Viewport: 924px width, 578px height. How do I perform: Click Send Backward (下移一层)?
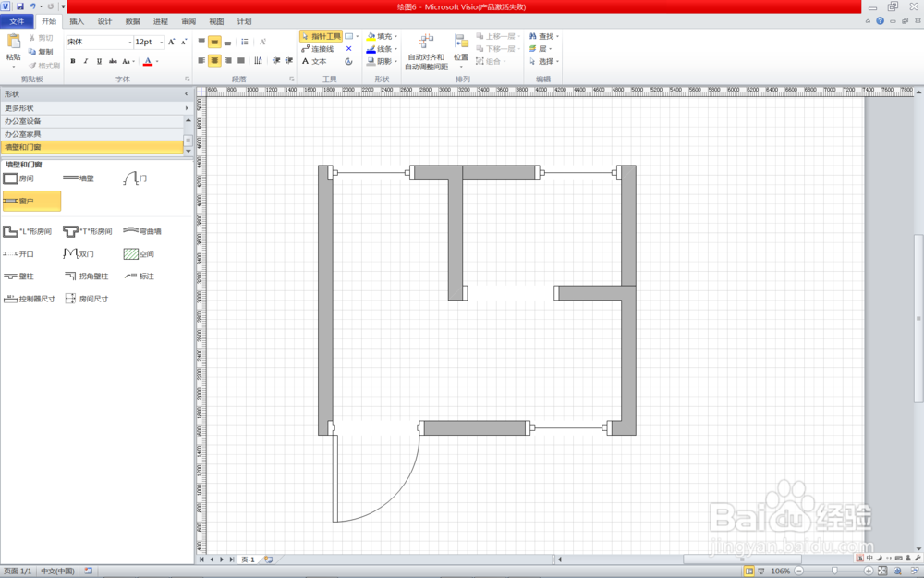tap(498, 48)
